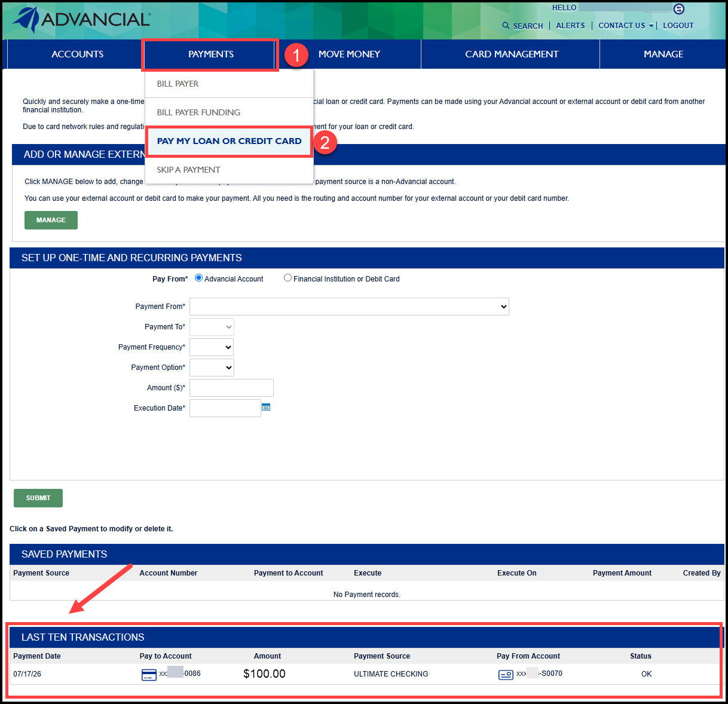Open the Move Money menu
Viewport: 728px width, 704px height.
349,54
